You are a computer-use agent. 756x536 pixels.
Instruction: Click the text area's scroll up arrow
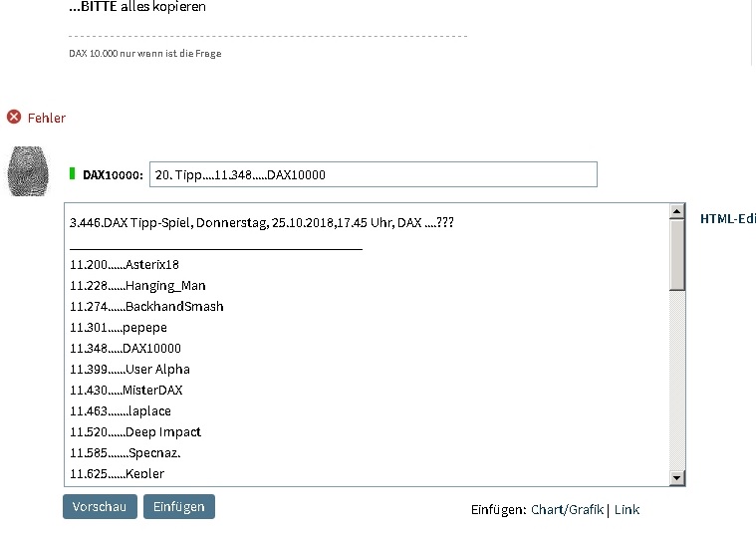coord(677,212)
